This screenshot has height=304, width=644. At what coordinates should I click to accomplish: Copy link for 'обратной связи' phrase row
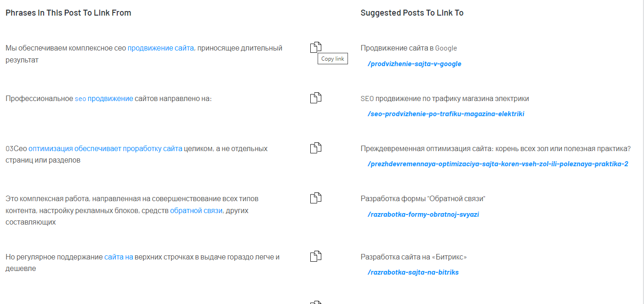316,198
